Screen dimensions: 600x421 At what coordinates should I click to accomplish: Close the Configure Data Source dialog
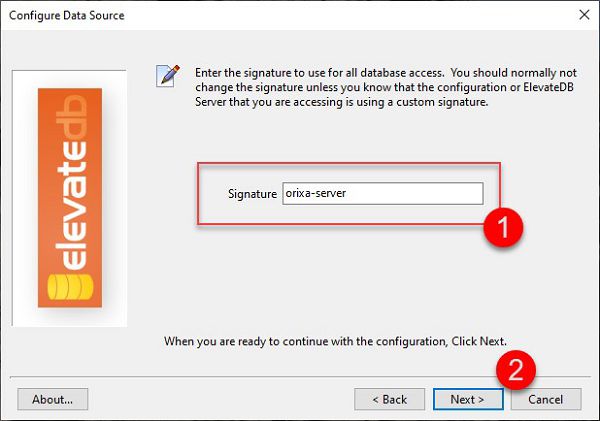[x=584, y=15]
